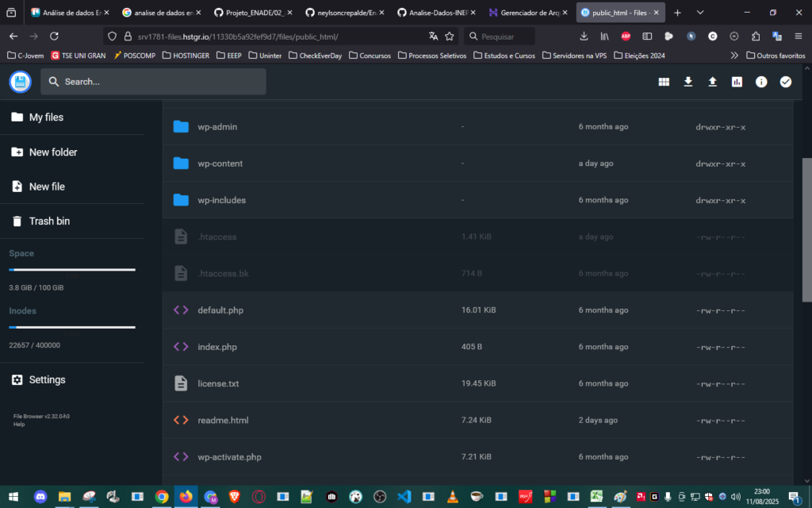Select the index.php code file icon
Screen dimensions: 812x508
[181, 347]
